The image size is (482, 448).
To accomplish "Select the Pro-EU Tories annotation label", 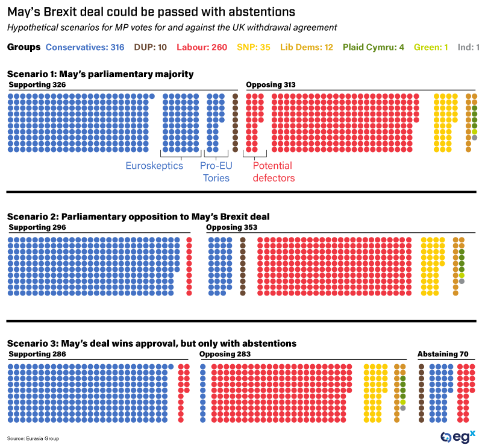I will [x=216, y=172].
